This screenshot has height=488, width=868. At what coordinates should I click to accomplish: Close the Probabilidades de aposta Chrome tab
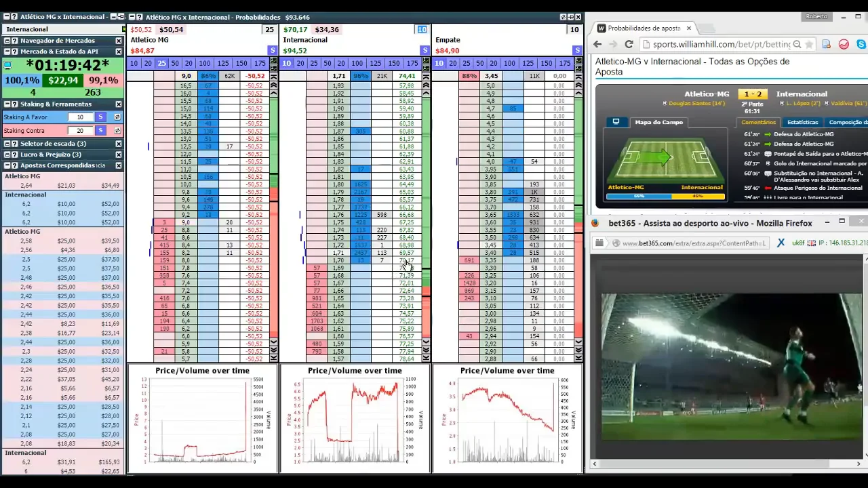688,28
